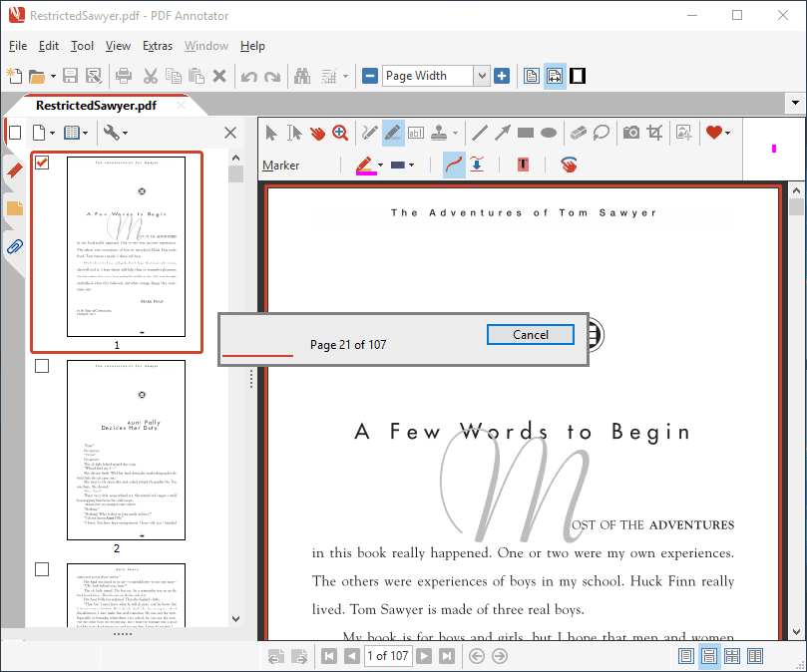Click the Print icon
Screen dimensions: 807x672
tap(124, 76)
